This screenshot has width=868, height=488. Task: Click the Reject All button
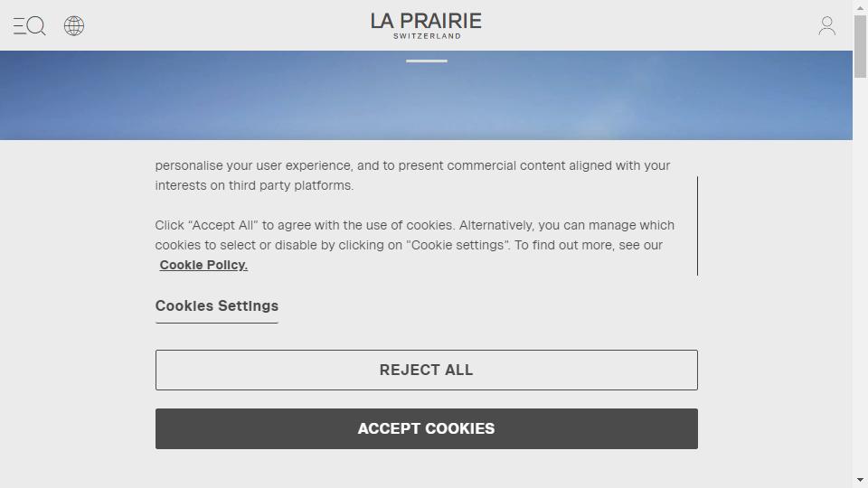point(426,370)
